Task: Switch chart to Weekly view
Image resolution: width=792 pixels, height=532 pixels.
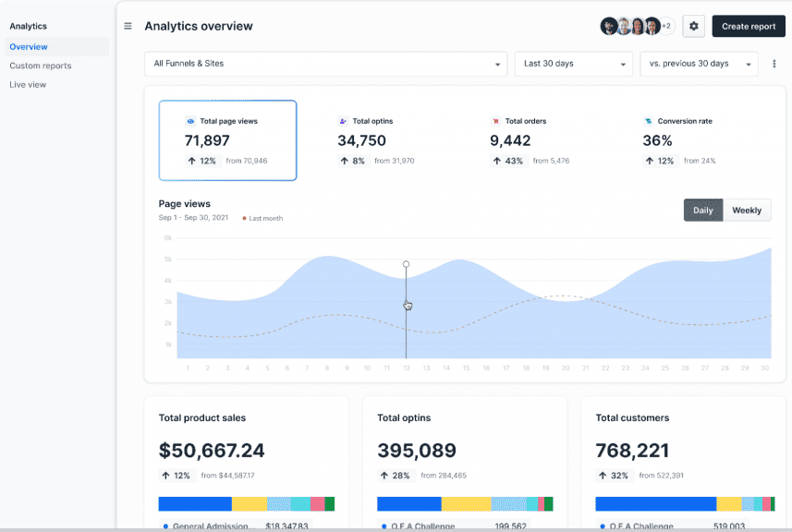Action: coord(747,211)
